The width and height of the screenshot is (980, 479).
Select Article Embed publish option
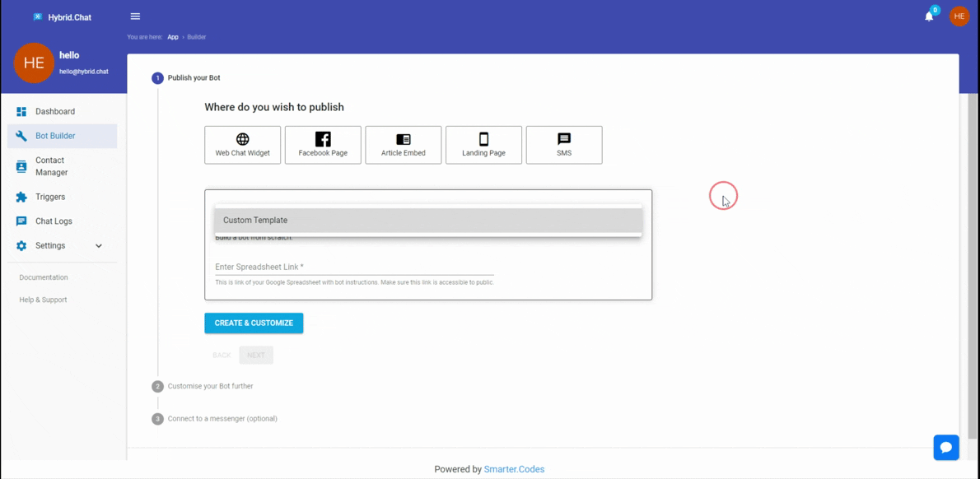click(404, 145)
